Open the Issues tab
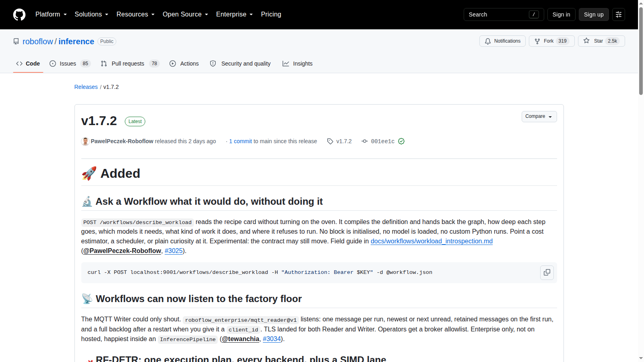Screen dimensions: 644x362 click(x=70, y=64)
